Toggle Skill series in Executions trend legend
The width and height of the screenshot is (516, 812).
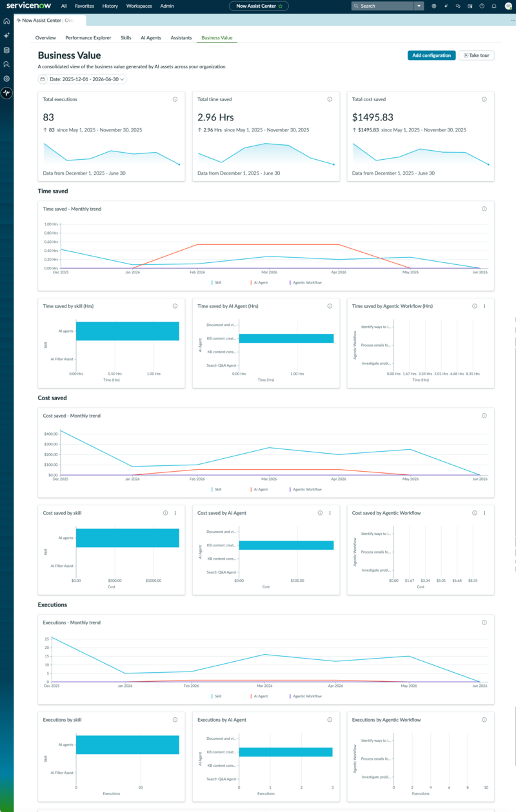(217, 696)
